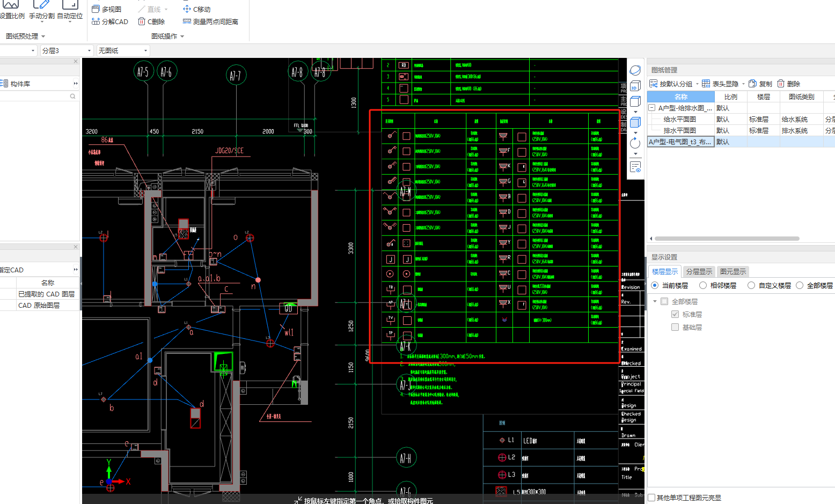This screenshot has width=835, height=504.
Task: Open dropdown below rotate view icon
Action: pyautogui.click(x=635, y=154)
